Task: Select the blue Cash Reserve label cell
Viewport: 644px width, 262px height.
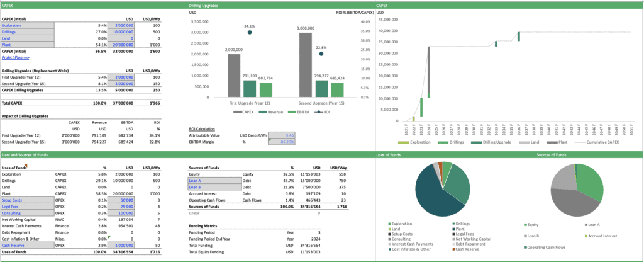Action: 28,245
